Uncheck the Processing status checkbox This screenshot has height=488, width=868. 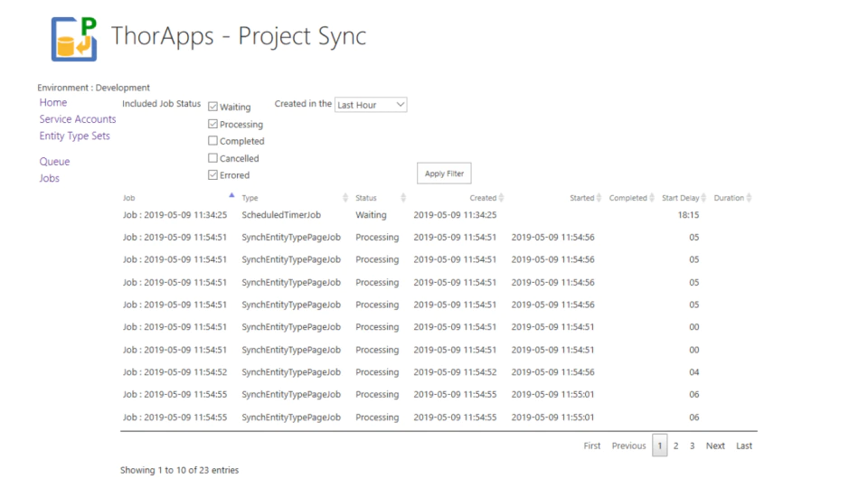(212, 124)
